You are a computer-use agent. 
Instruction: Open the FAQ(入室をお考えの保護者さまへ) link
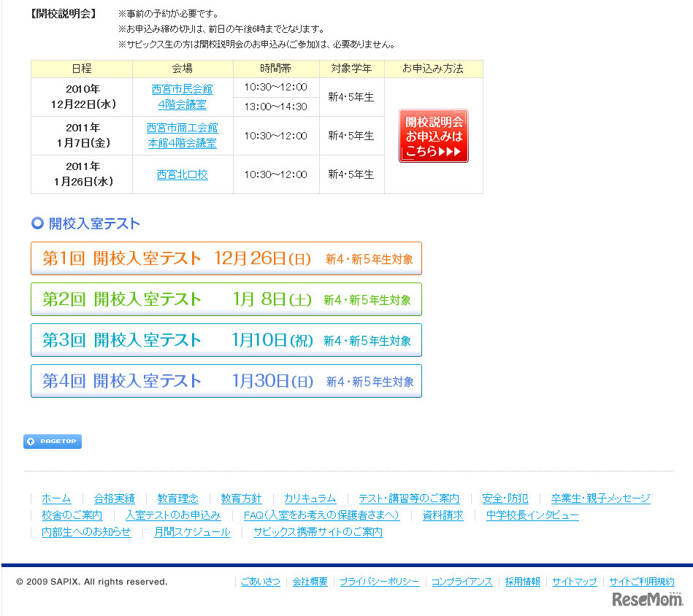point(321,515)
